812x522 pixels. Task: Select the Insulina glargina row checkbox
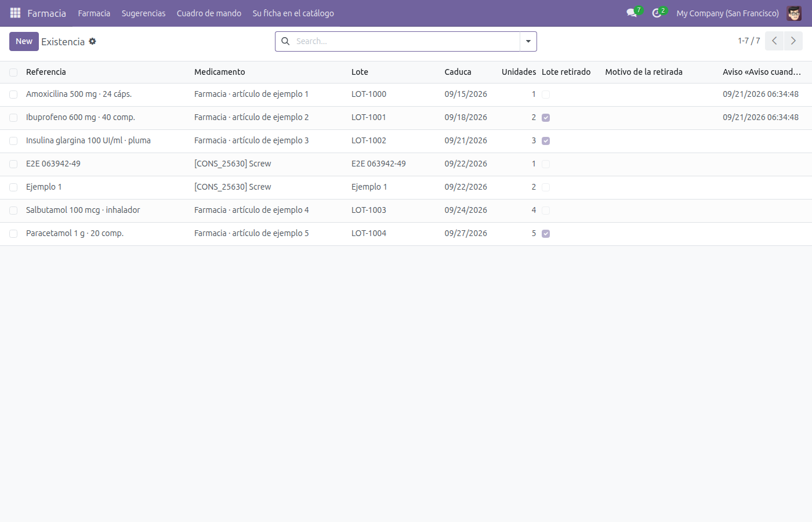tap(13, 141)
